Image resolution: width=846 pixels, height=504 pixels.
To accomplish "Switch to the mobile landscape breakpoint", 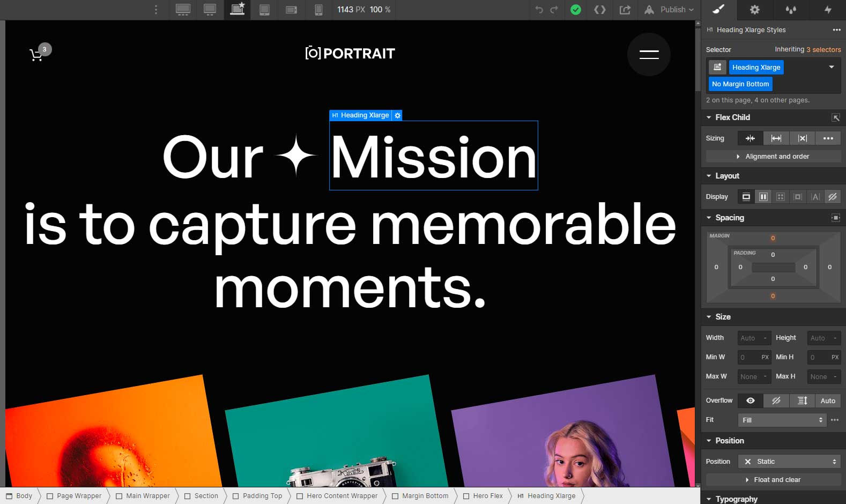I will coord(291,10).
